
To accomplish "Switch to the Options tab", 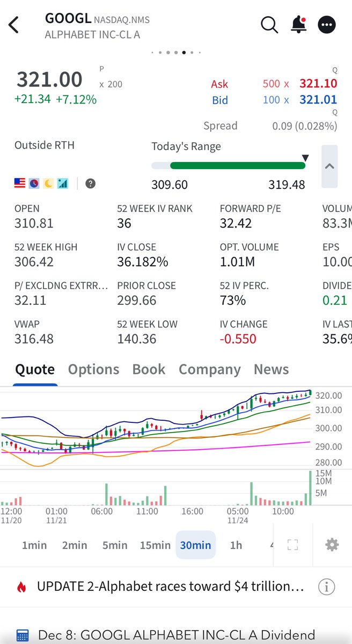I will click(x=93, y=369).
